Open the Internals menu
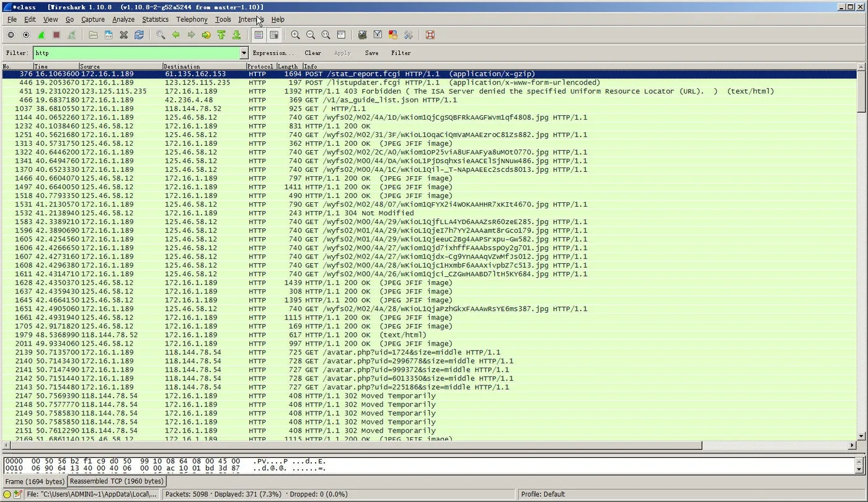This screenshot has height=502, width=868. point(251,19)
